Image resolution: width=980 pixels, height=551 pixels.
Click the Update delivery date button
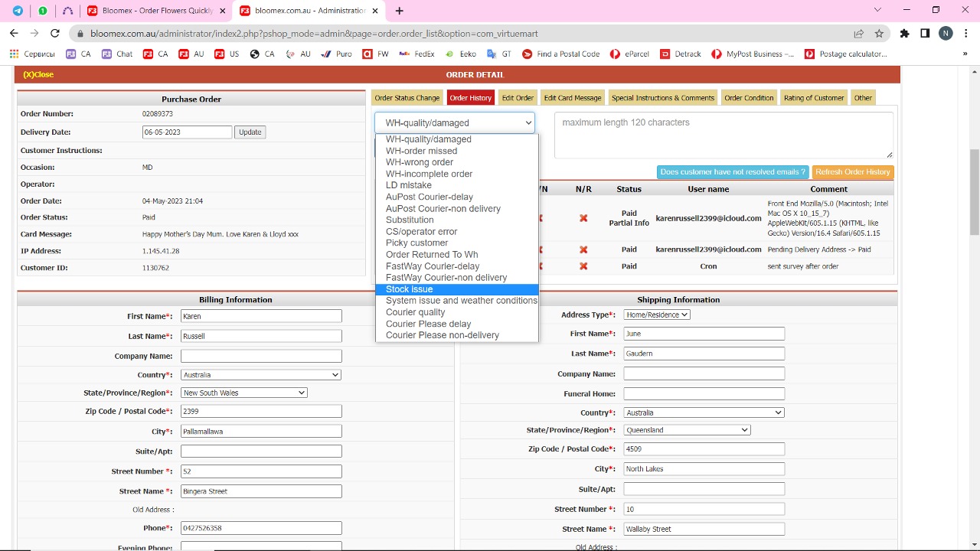coord(250,132)
